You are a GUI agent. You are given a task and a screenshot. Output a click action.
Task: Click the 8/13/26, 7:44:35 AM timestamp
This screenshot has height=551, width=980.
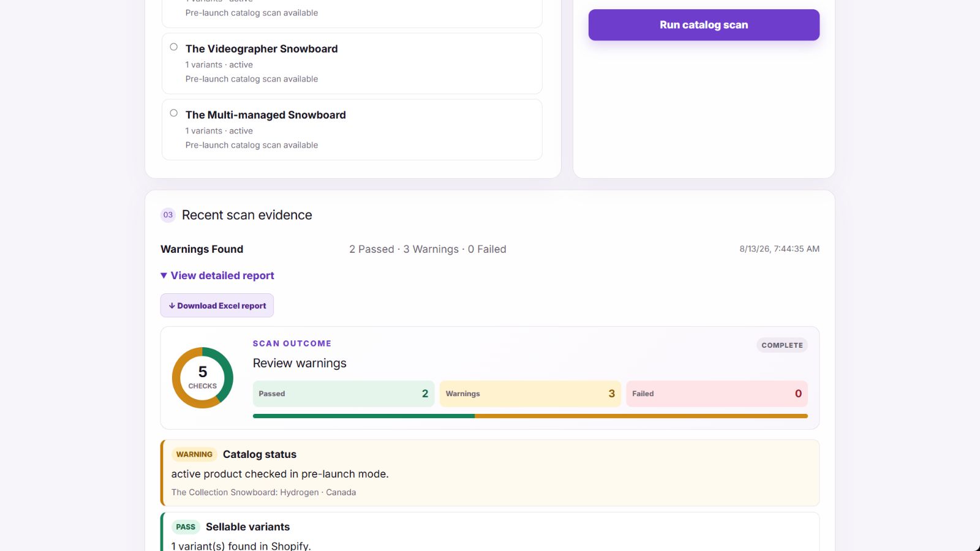pyautogui.click(x=779, y=249)
